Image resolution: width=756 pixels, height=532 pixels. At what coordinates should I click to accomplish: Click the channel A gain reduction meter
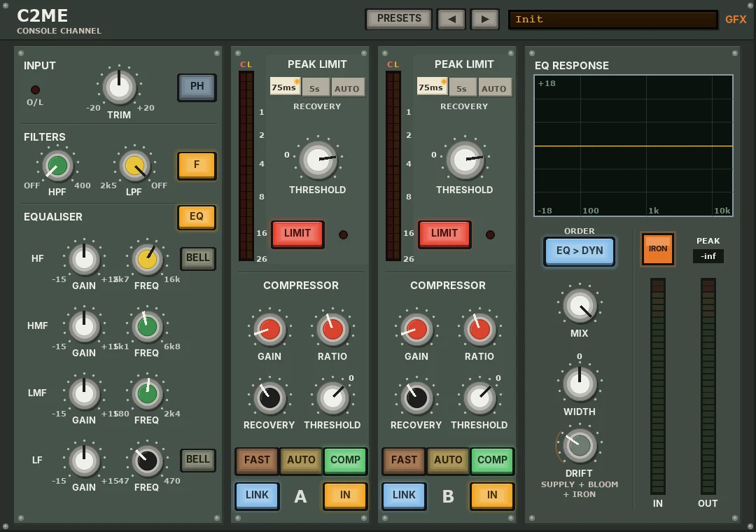click(x=246, y=166)
